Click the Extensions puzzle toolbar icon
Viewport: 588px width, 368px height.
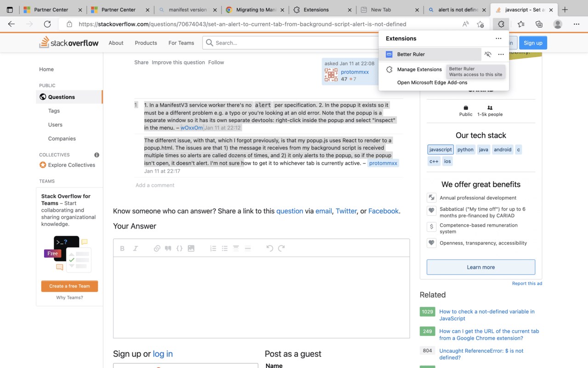501,24
